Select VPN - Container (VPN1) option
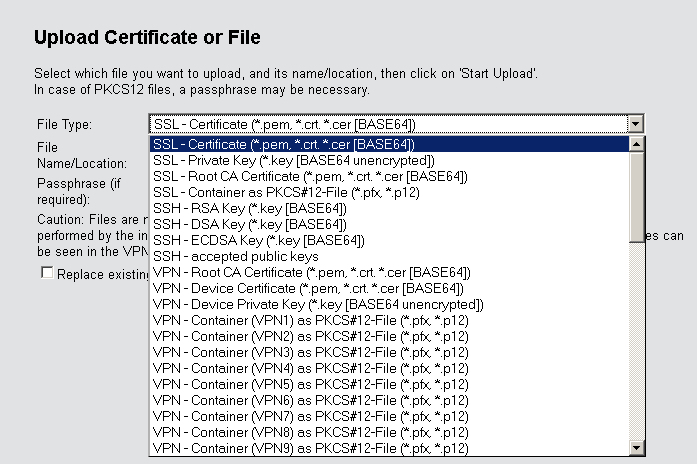This screenshot has width=697, height=464. [x=310, y=320]
